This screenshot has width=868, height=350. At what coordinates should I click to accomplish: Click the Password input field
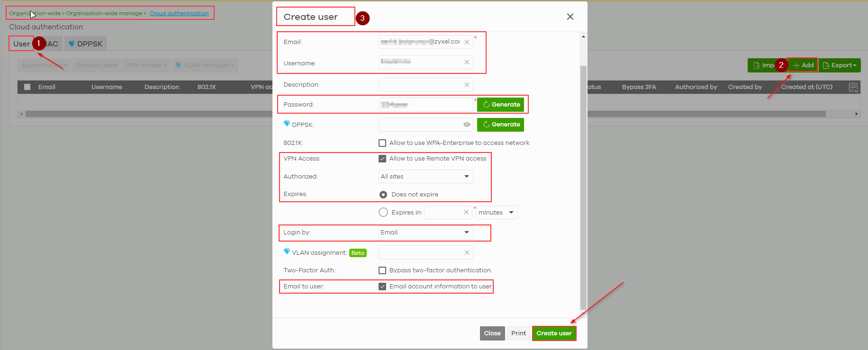425,105
